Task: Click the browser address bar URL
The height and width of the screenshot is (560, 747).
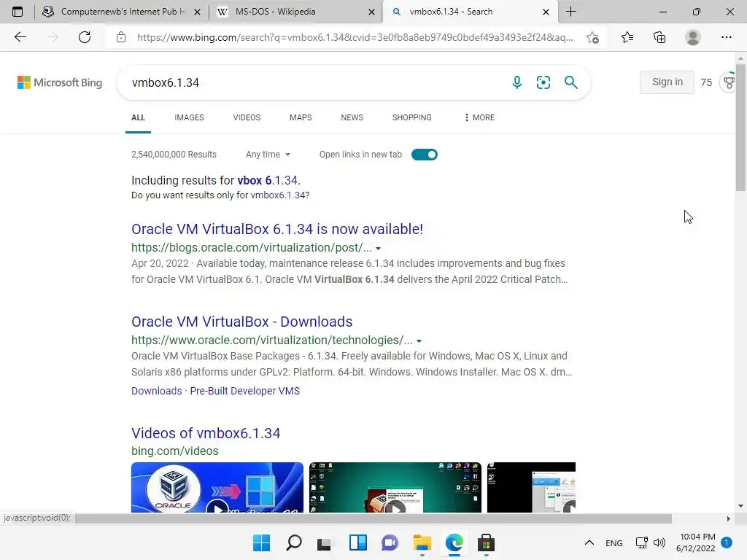Action: (355, 37)
